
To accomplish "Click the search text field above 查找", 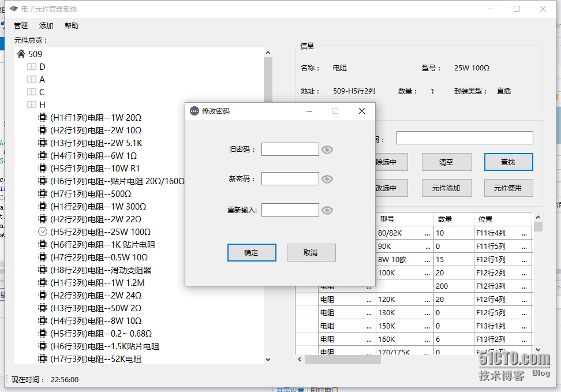I will pos(465,138).
